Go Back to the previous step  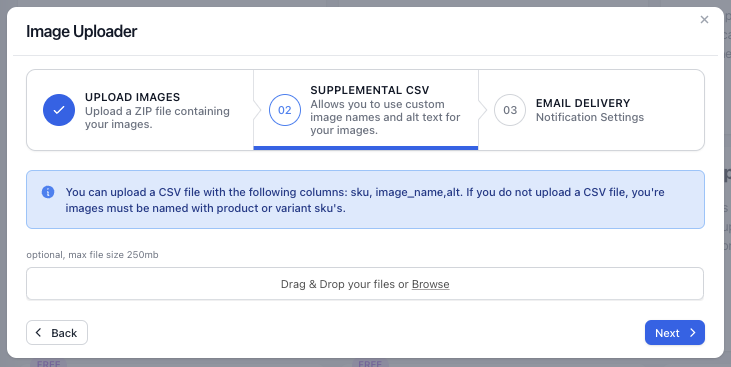[x=57, y=332]
